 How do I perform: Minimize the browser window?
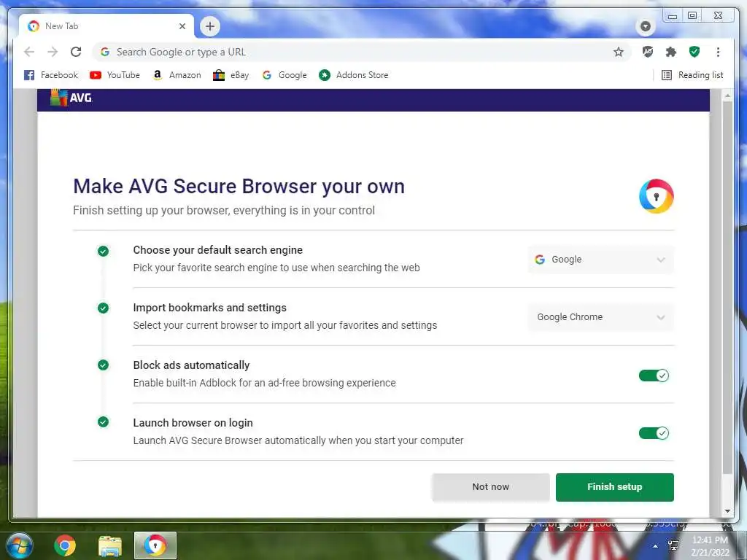click(x=672, y=16)
